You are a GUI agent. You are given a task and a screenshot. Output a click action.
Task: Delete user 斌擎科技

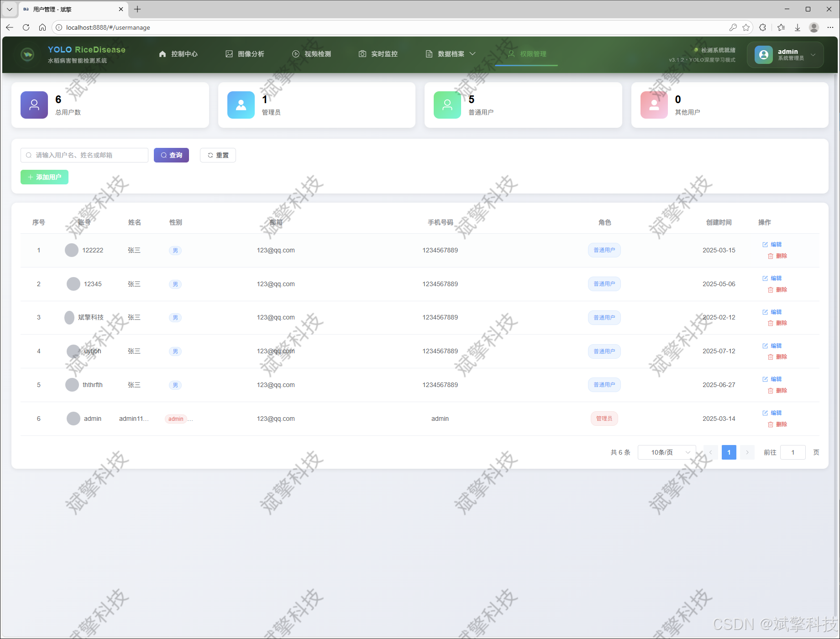(777, 323)
